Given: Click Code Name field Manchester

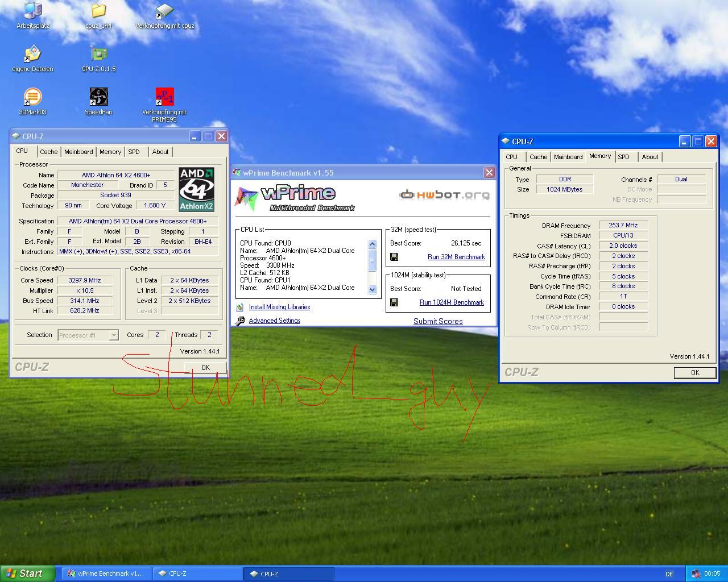Looking at the screenshot, I should (x=87, y=185).
